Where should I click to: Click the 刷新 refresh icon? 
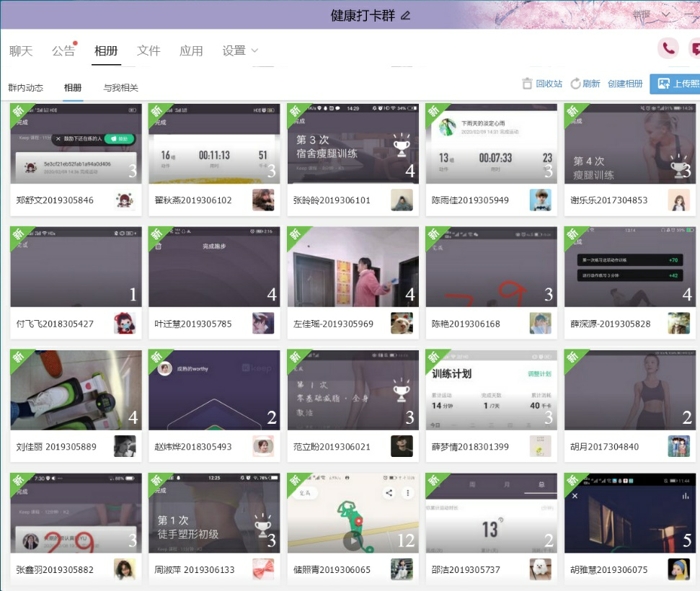576,84
